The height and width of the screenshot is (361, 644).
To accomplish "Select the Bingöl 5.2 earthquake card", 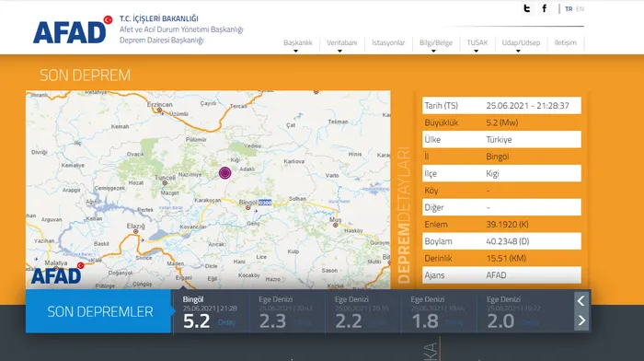I will pos(211,311).
